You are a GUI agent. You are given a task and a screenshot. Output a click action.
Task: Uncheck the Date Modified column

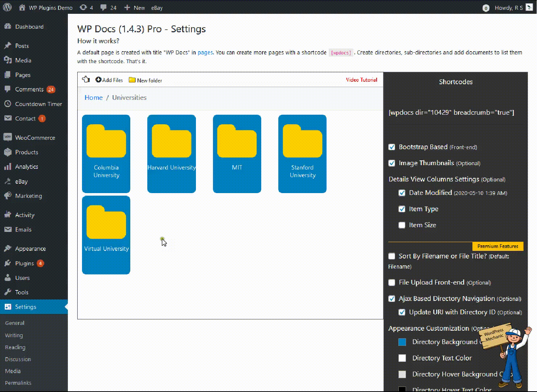(402, 193)
